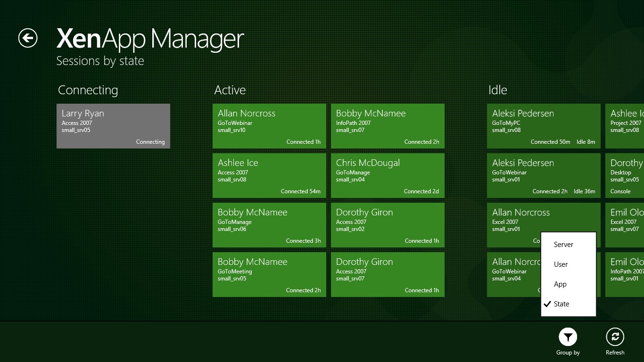Select Bobby McNamee's GoToMeeting session tile
644x362 pixels.
click(x=269, y=274)
